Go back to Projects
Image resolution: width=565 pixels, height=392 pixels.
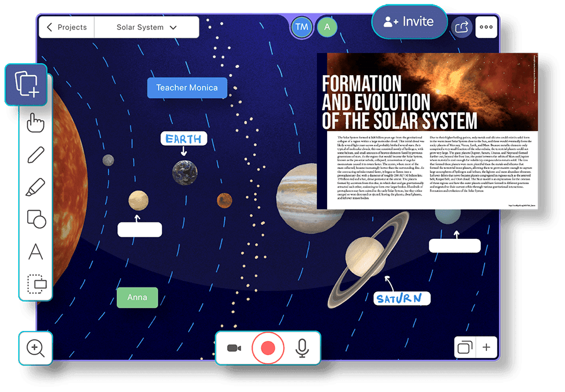point(67,27)
